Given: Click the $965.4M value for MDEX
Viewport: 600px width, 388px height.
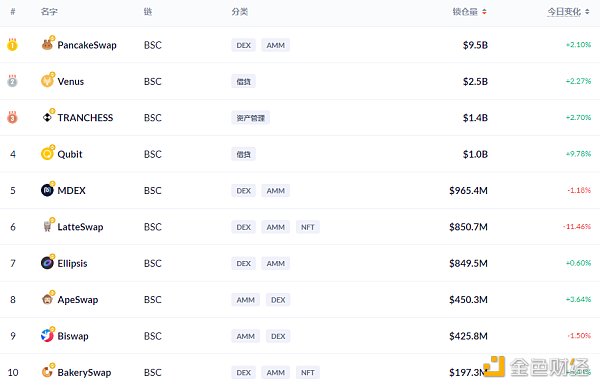Looking at the screenshot, I should (x=468, y=191).
